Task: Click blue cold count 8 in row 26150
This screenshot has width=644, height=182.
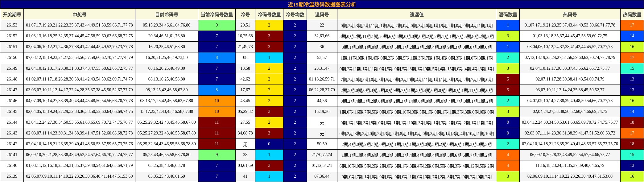Action: 217,58
